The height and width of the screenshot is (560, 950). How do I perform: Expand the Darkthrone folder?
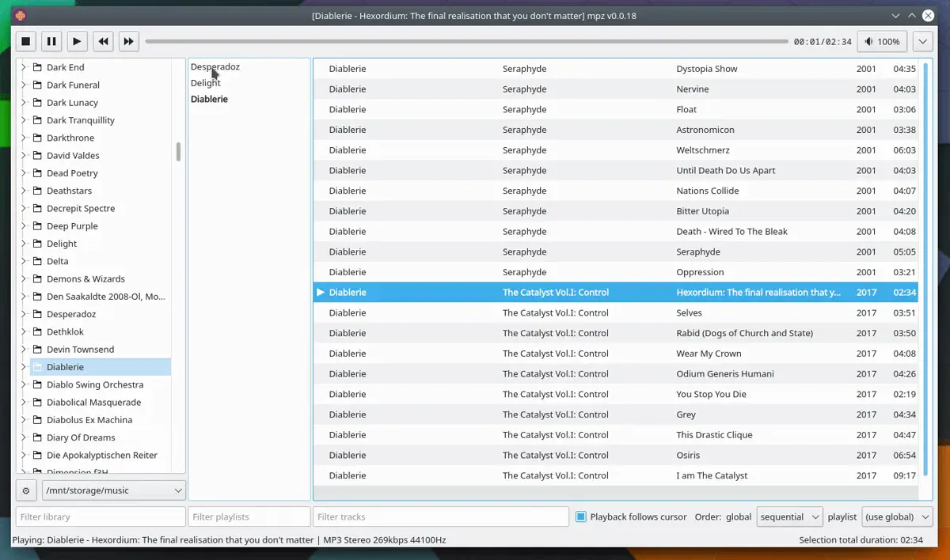(x=23, y=138)
